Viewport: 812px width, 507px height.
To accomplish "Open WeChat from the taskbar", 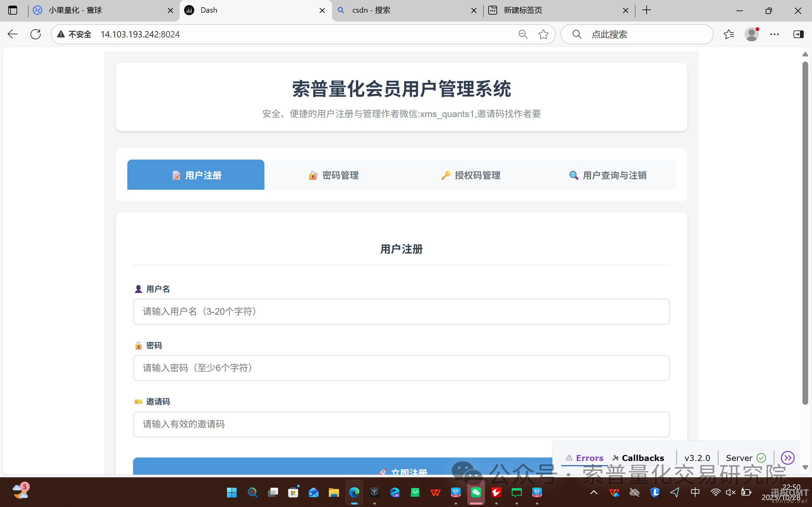I will [476, 492].
